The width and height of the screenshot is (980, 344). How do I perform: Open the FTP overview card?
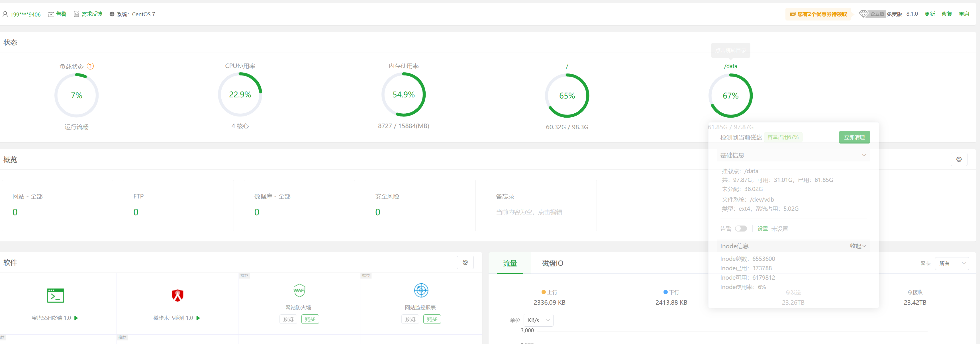(x=178, y=205)
